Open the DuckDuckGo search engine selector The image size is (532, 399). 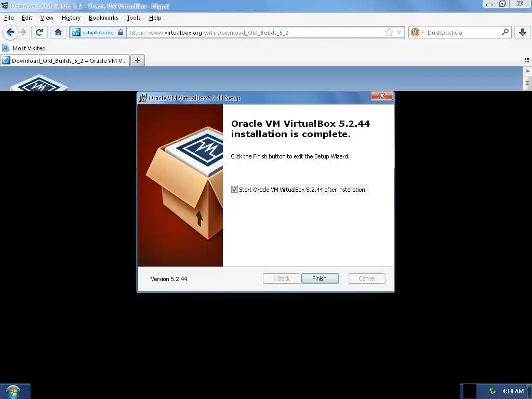(x=417, y=32)
